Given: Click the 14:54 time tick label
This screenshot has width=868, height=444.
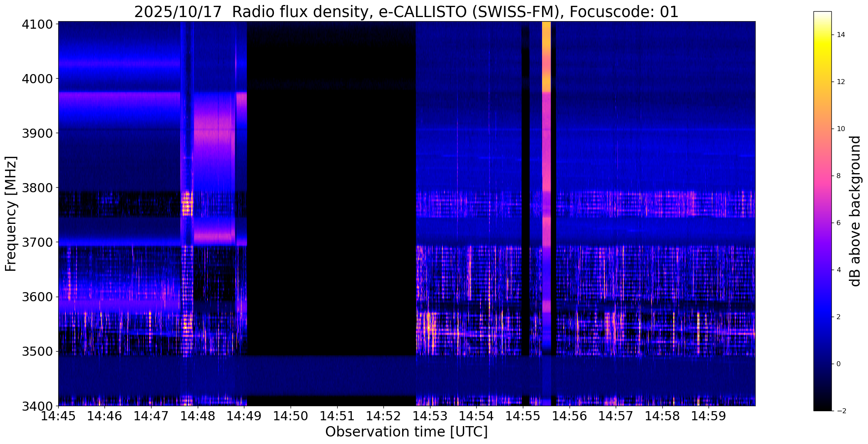Looking at the screenshot, I should 476,416.
